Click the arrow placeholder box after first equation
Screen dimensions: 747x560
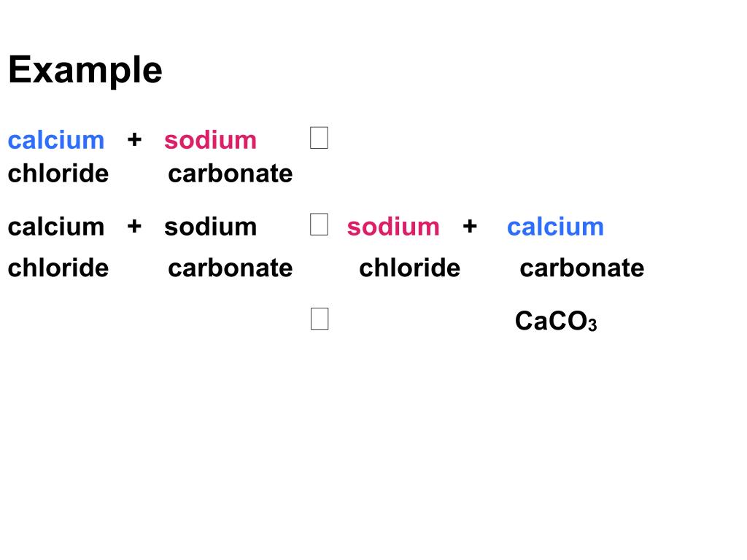[x=319, y=139]
